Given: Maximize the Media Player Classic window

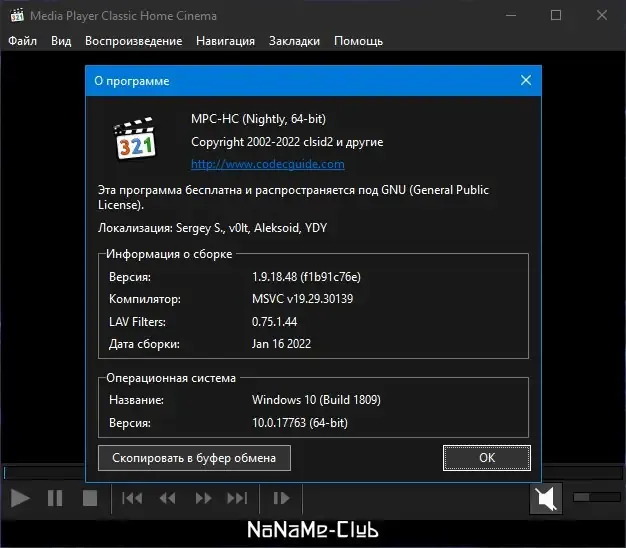Looking at the screenshot, I should pos(556,16).
